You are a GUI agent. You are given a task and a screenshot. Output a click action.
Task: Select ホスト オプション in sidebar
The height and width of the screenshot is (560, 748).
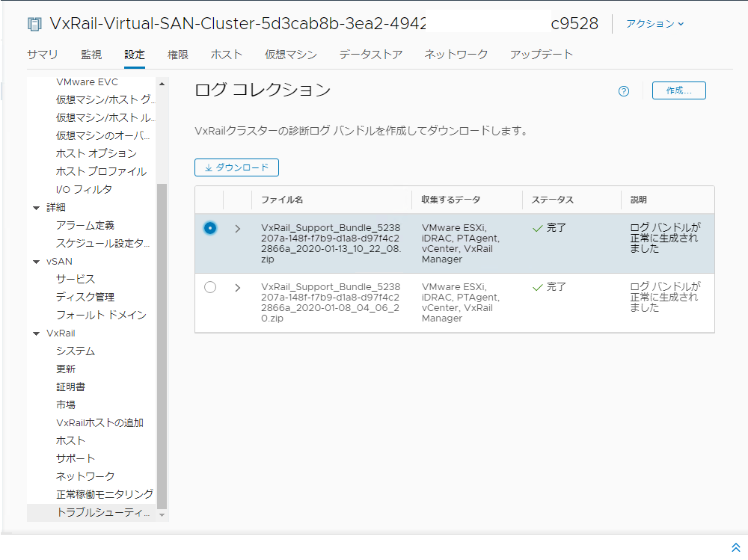tap(96, 153)
